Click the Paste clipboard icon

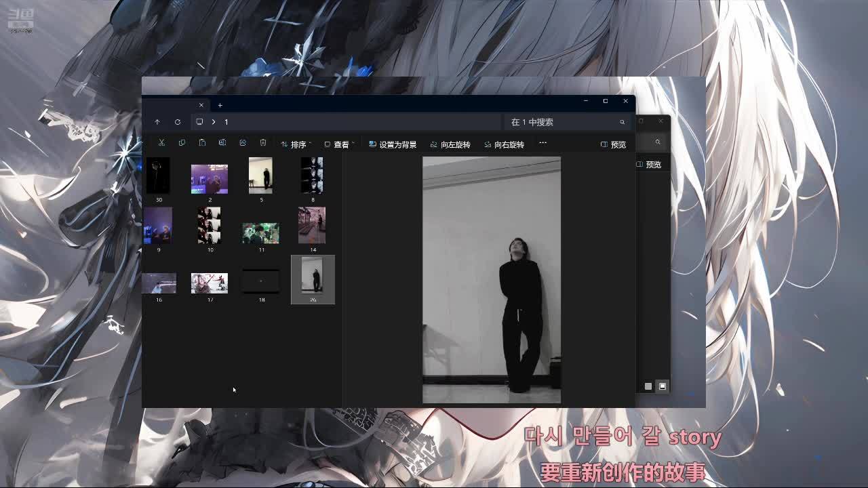[x=202, y=143]
